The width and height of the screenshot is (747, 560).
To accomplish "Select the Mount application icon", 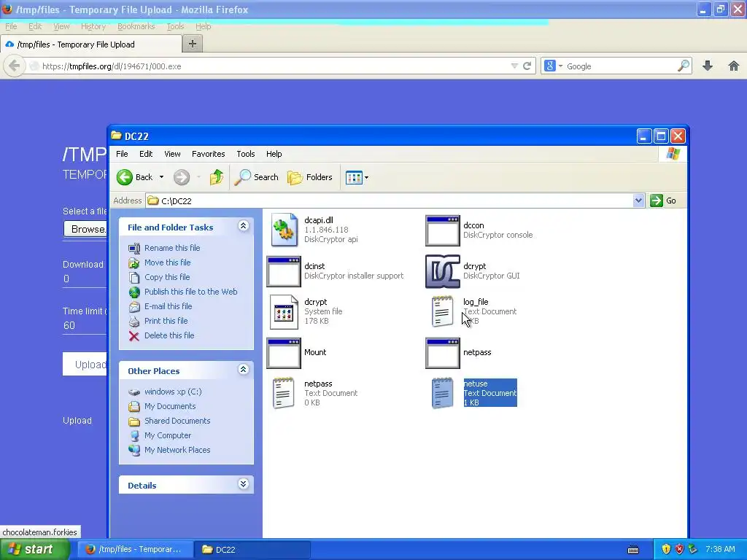I will pos(284,353).
